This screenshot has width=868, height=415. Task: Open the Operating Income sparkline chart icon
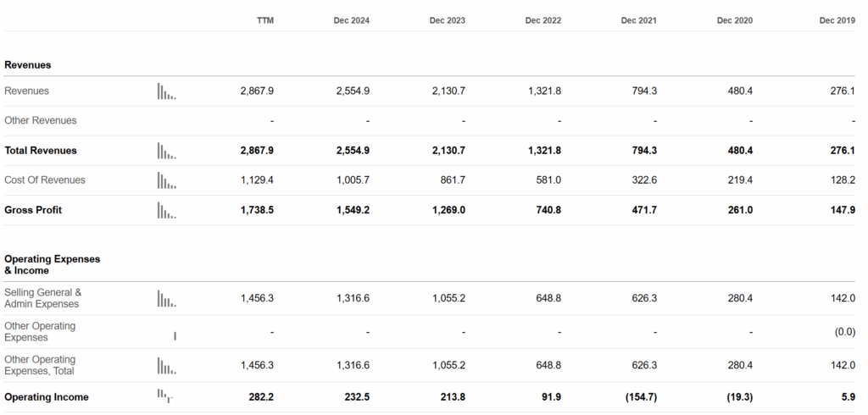[165, 396]
